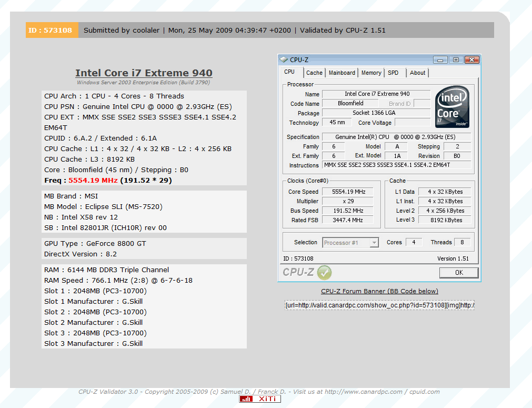Click 'MB Model : Eclipse SLI (MS-7520)' line
Viewport: 532px width, 408px height.
point(103,207)
